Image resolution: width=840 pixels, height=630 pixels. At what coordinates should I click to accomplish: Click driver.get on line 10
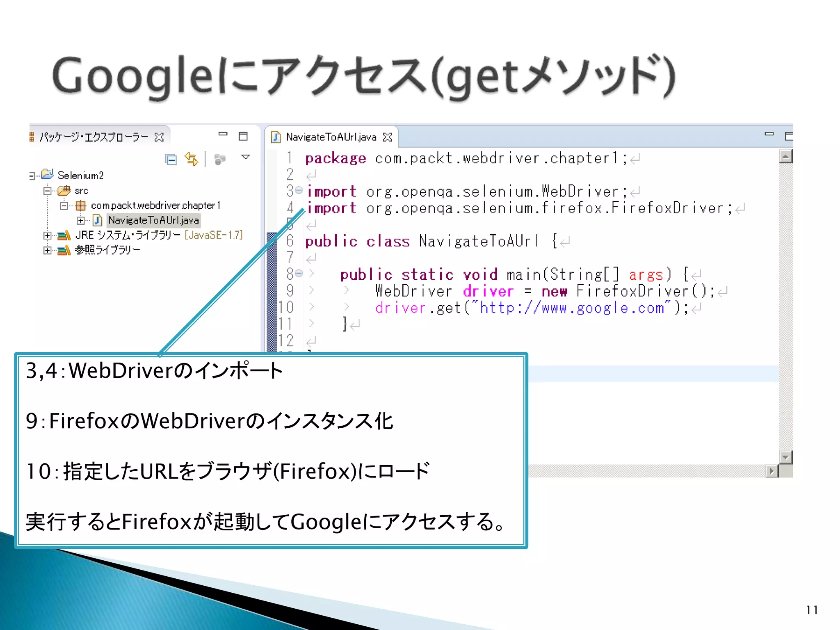point(418,308)
